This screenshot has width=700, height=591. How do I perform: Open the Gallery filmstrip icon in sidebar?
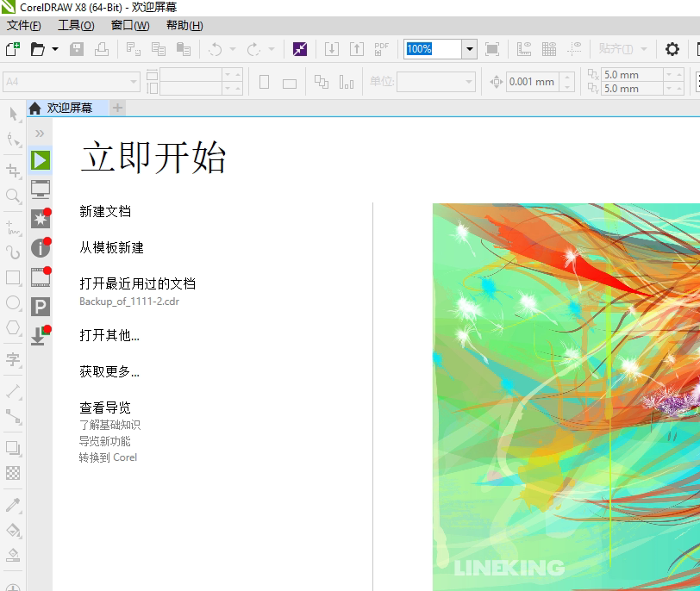41,277
